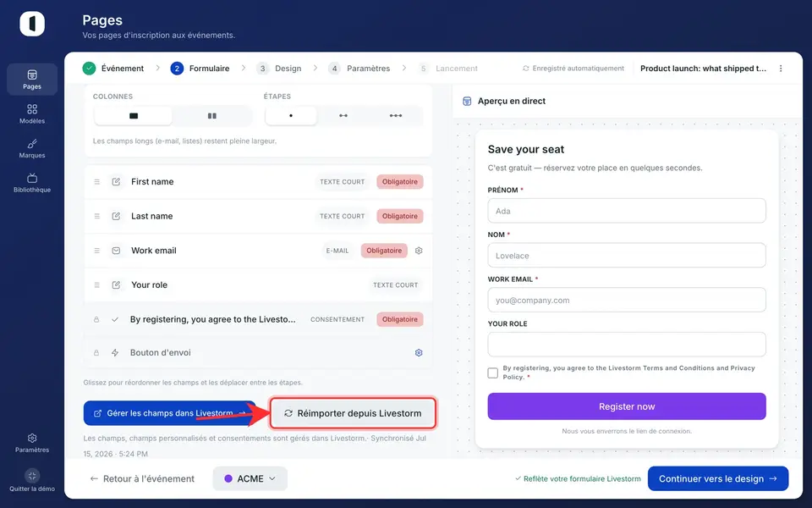812x508 pixels.
Task: Go to the Design step
Action: coord(278,69)
